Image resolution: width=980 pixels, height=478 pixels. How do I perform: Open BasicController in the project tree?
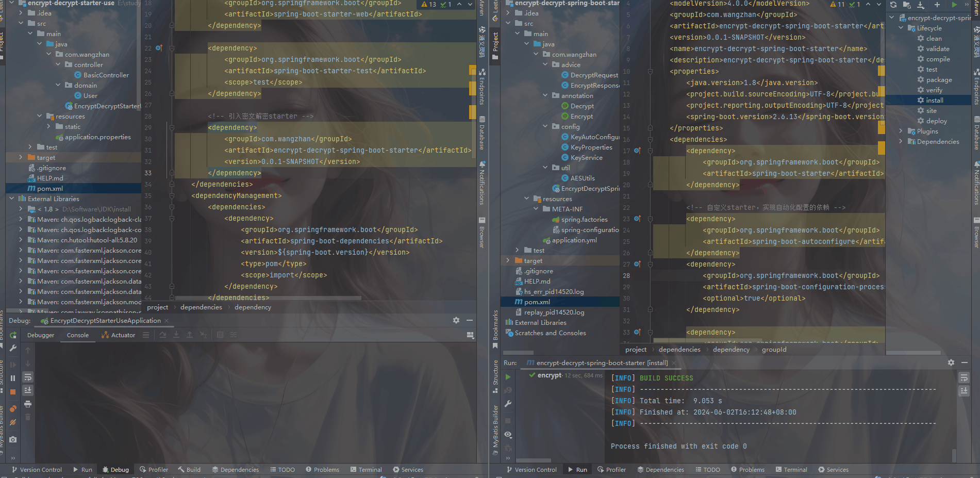pos(106,75)
